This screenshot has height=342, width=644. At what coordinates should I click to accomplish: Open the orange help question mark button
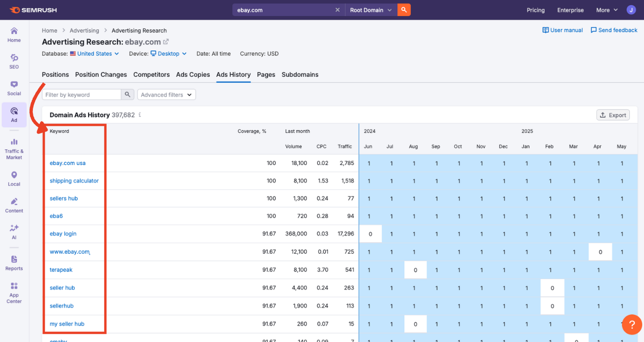click(632, 324)
